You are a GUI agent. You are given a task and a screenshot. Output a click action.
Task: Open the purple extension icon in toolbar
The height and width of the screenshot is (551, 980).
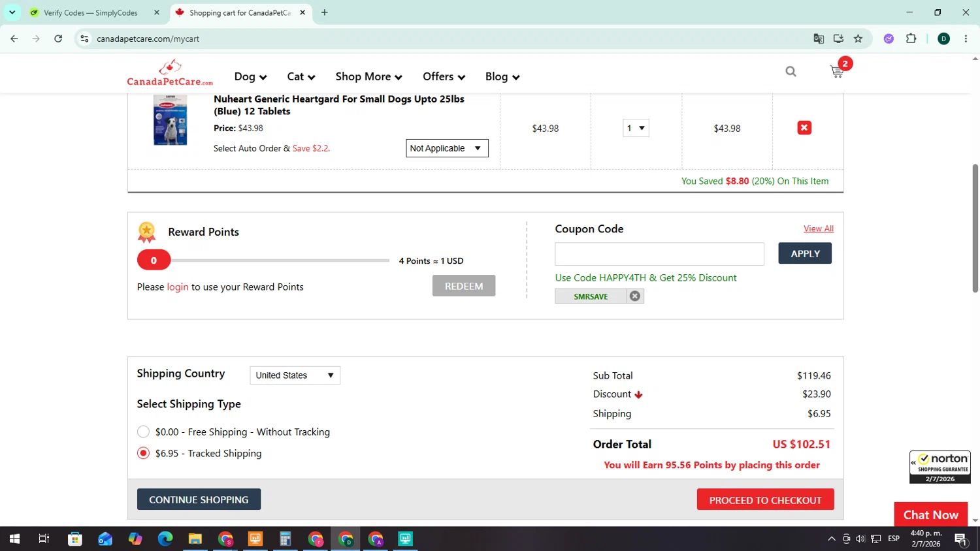[x=889, y=39]
